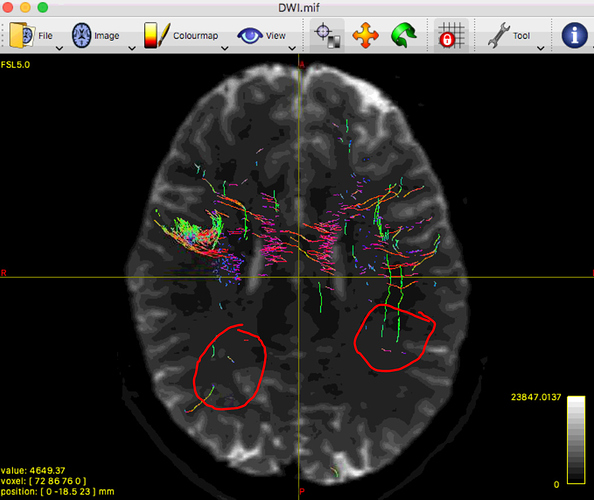Click the View eye icon
The width and height of the screenshot is (594, 500).
(x=250, y=36)
